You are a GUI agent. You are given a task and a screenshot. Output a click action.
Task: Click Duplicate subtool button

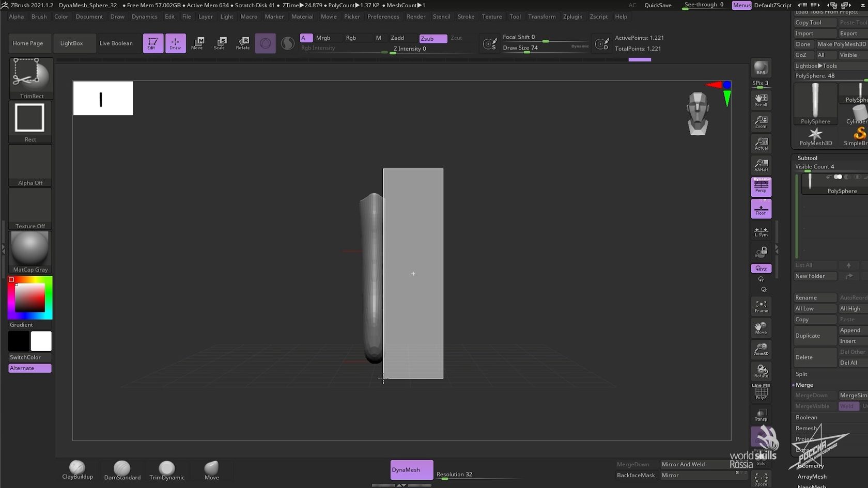pyautogui.click(x=815, y=336)
